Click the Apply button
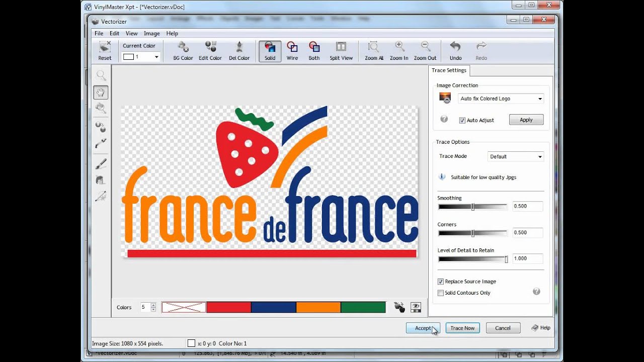This screenshot has width=644, height=362. (526, 120)
